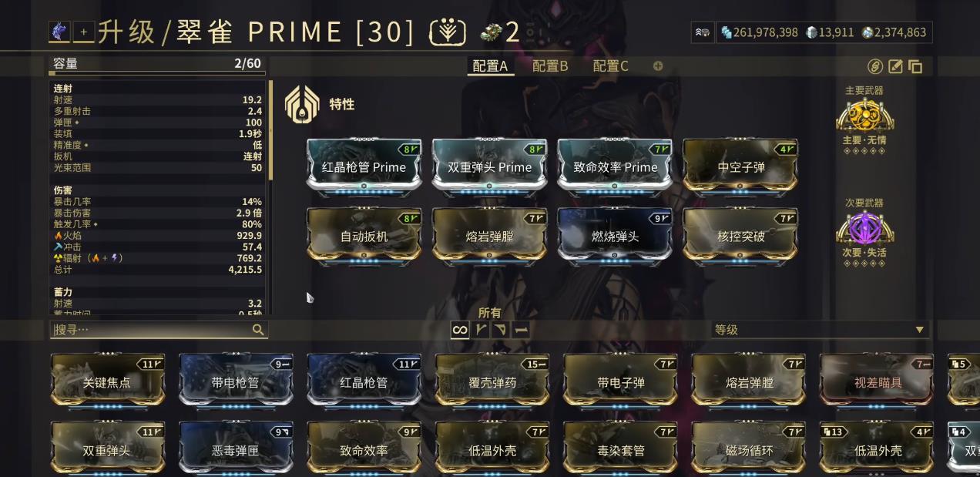
Task: Open the 等级 sort dropdown
Action: tap(820, 329)
